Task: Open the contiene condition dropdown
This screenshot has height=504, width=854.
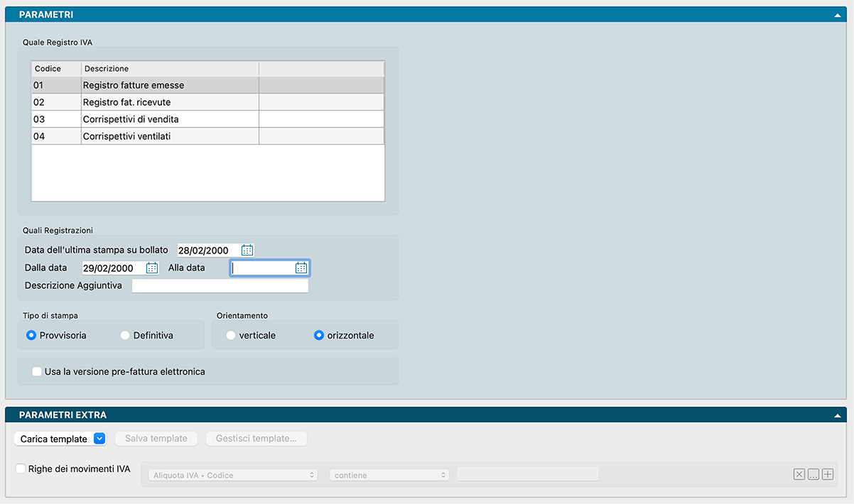Action: point(389,475)
